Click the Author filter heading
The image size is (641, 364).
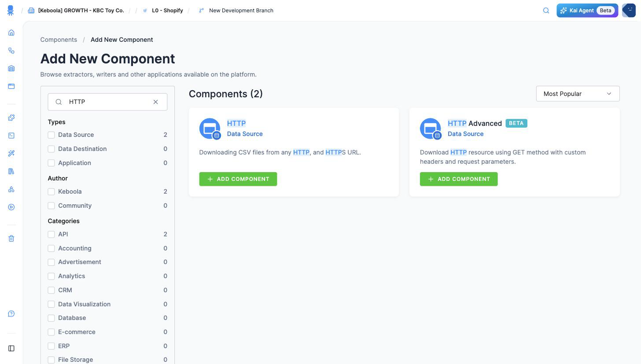coord(58,178)
